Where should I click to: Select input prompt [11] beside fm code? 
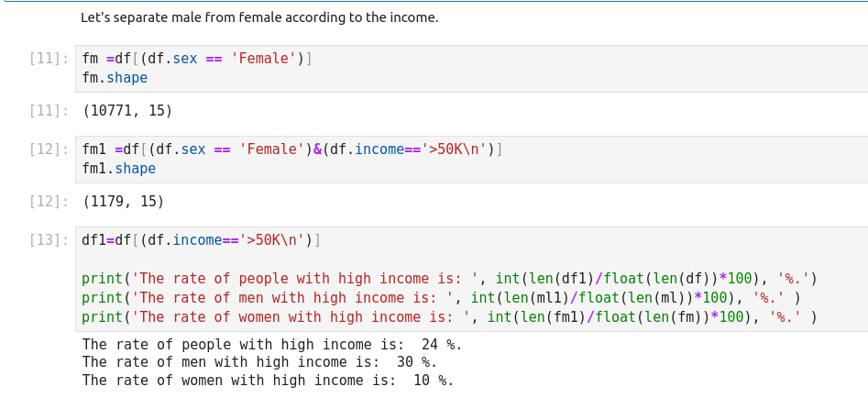49,59
